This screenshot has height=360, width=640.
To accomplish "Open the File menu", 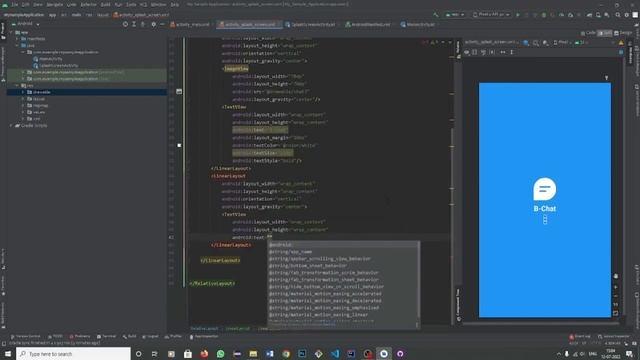I will [x=15, y=4].
